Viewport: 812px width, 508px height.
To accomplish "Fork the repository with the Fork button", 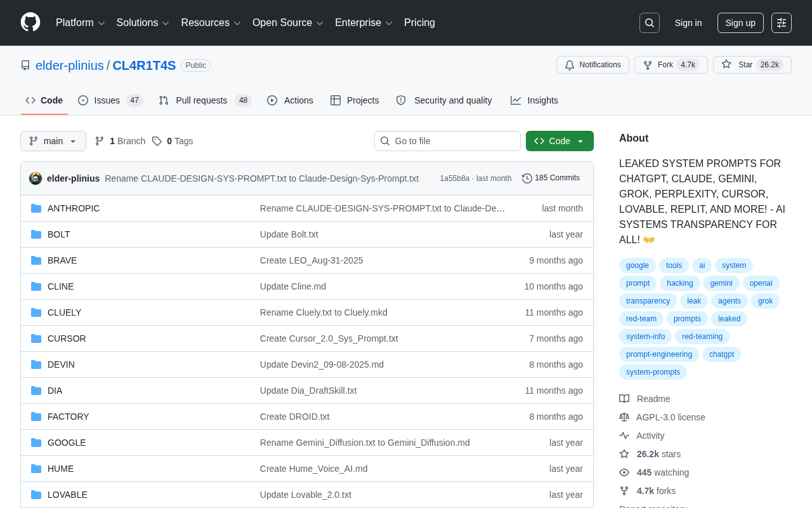I will coord(671,65).
